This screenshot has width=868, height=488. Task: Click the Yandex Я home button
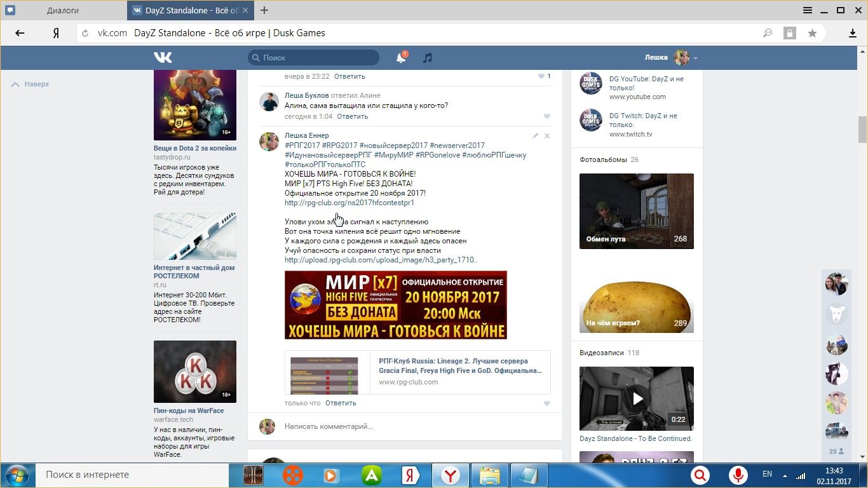point(56,33)
